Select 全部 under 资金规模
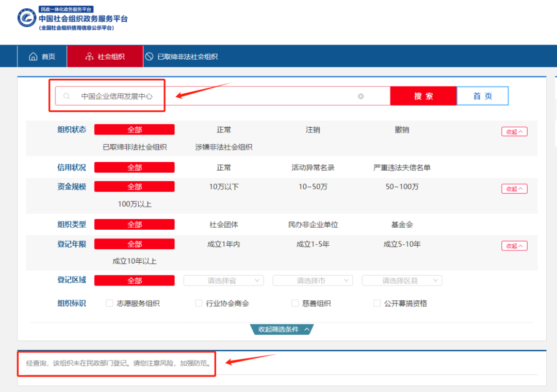This screenshot has width=557, height=392. [x=134, y=186]
